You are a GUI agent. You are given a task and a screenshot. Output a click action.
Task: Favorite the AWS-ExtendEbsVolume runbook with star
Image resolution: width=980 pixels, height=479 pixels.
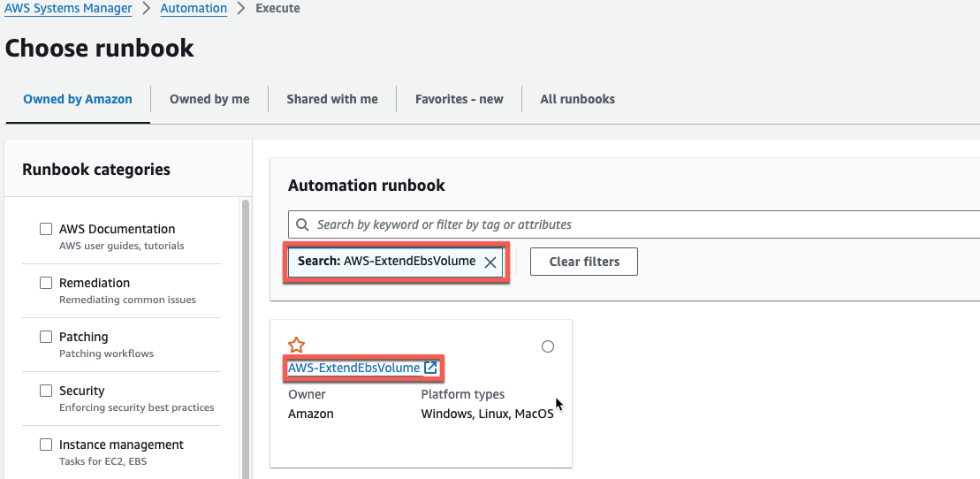(296, 346)
